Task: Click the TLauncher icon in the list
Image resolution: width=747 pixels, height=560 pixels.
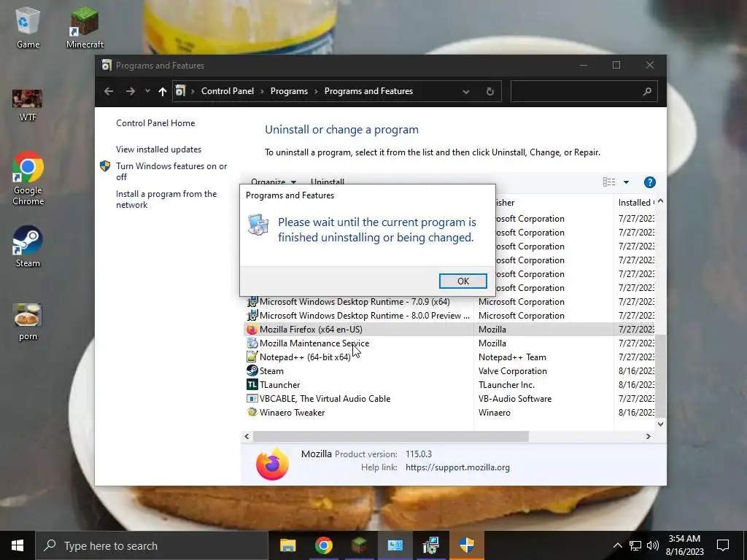Action: pyautogui.click(x=252, y=384)
